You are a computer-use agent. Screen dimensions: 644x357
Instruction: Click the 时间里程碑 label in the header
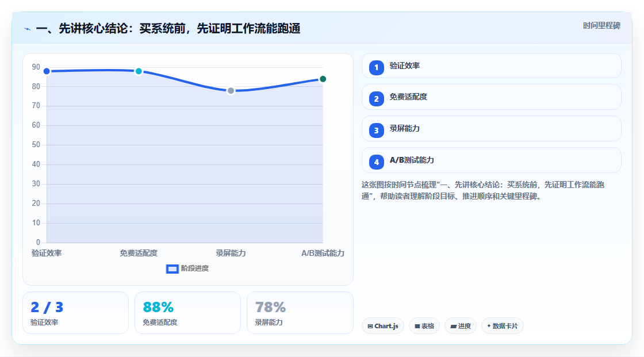click(x=601, y=25)
